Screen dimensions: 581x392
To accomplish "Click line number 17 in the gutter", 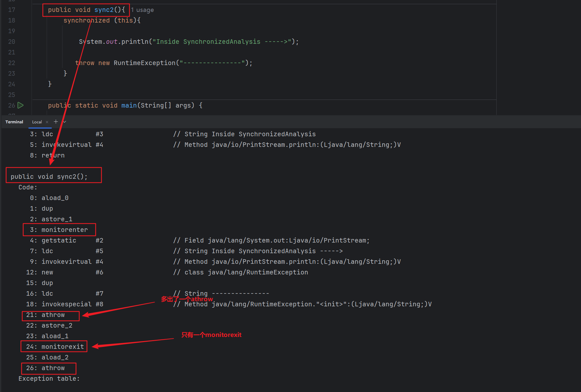I will coord(12,10).
